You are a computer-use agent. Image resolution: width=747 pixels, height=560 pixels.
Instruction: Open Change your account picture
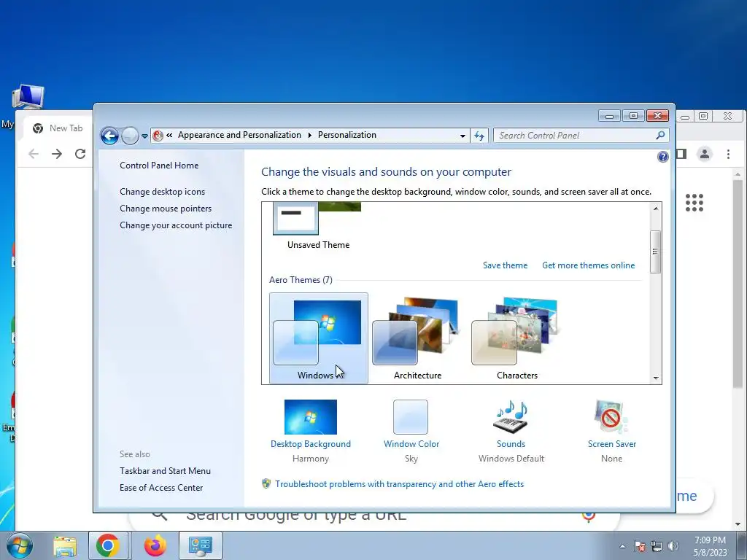[x=176, y=225]
